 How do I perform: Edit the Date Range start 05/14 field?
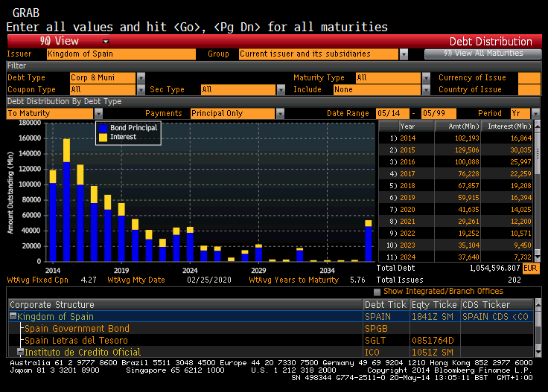click(x=392, y=114)
